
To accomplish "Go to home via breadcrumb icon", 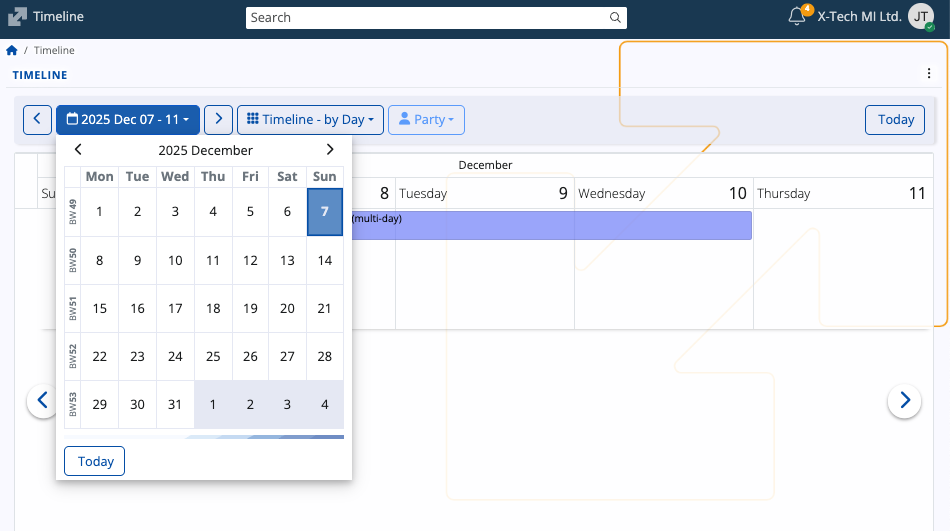I will 12,50.
